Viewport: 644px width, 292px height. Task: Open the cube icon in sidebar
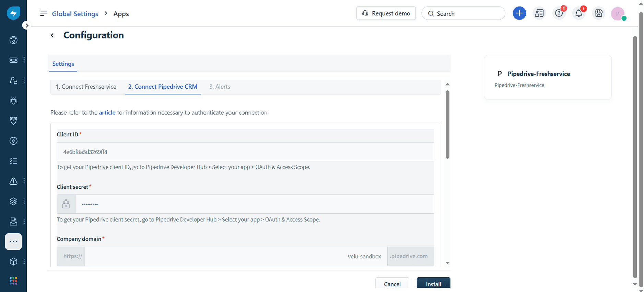(13, 261)
